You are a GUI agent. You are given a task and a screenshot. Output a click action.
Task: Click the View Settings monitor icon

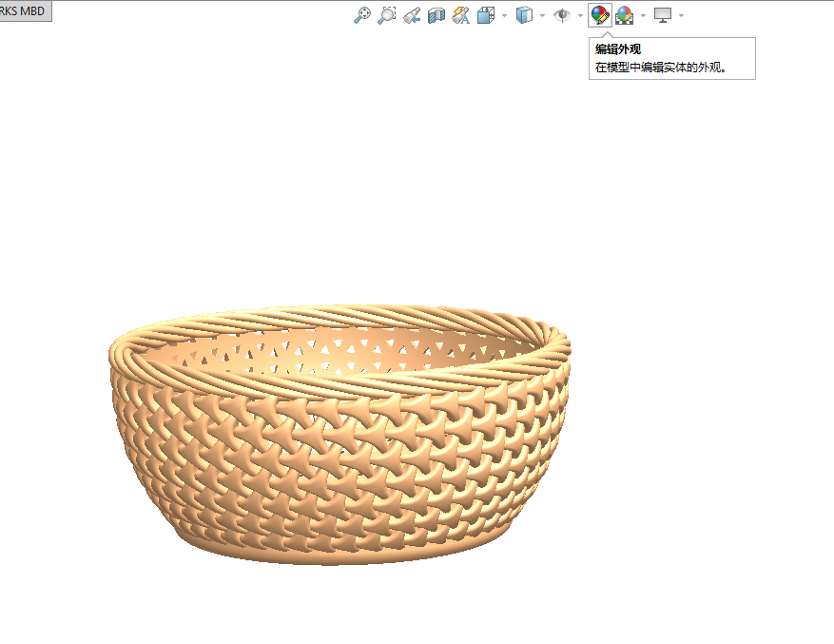[663, 15]
